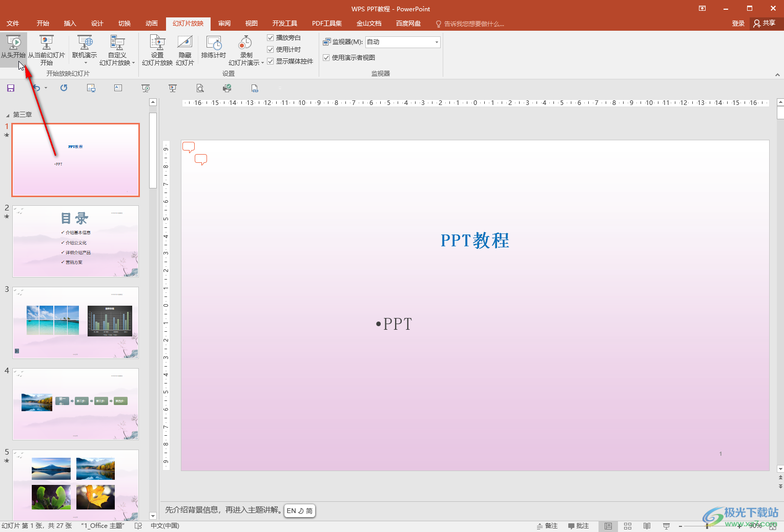Open 设置幻灯片放映 slideshow settings

(157, 50)
